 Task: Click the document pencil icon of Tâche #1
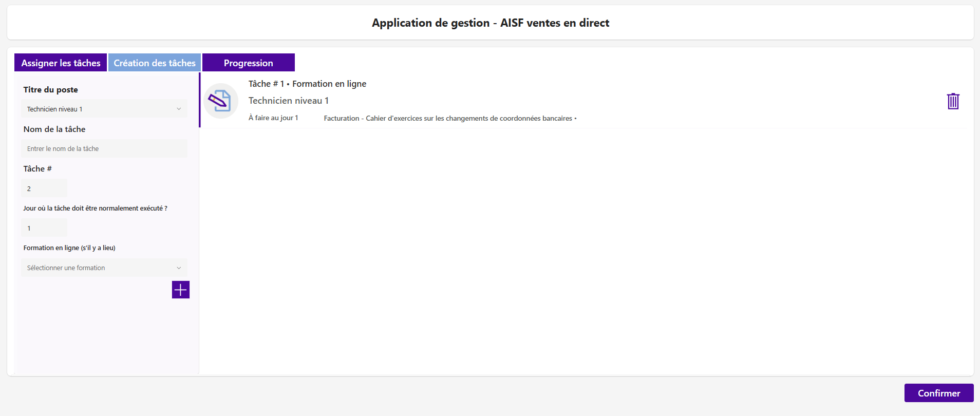(220, 101)
